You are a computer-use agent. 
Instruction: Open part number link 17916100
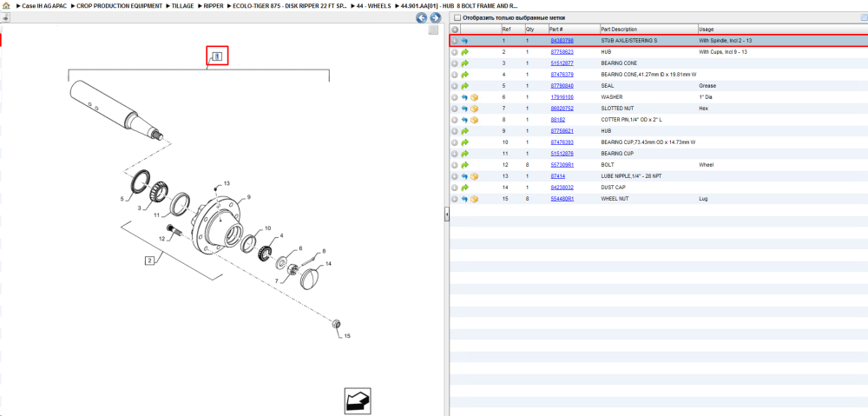[x=562, y=97]
